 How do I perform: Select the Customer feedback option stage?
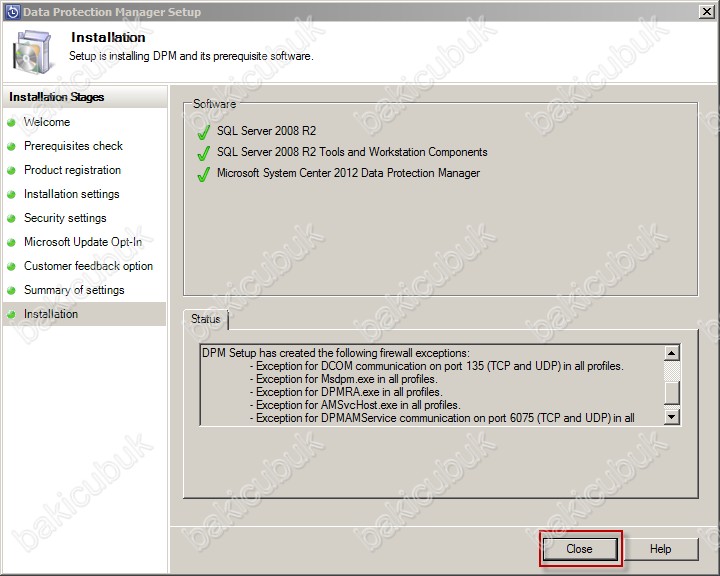pos(88,266)
